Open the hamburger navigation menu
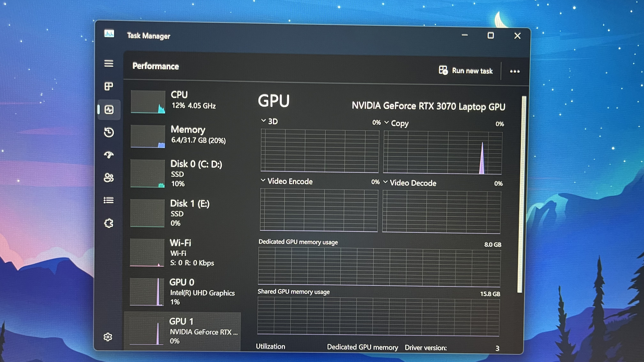Screen dimensions: 644x362 point(109,64)
